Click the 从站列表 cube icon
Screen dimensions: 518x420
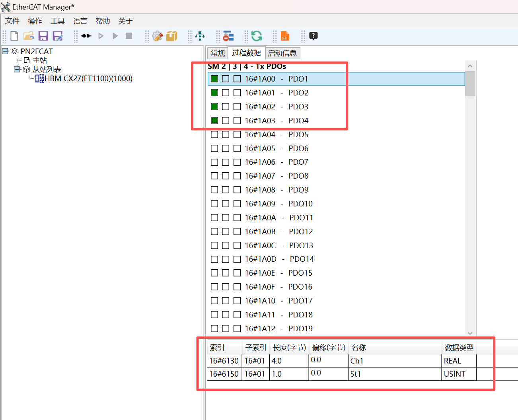tap(27, 70)
